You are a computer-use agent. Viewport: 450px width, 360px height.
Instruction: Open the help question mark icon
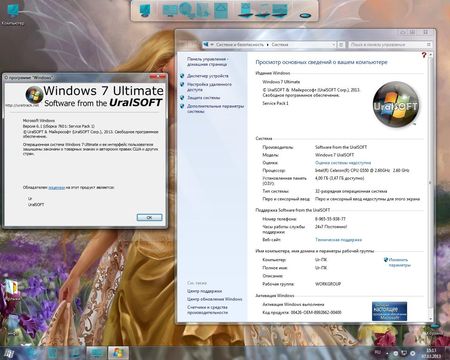(x=424, y=55)
